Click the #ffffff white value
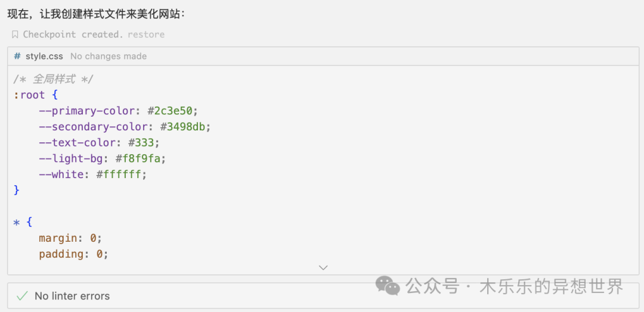This screenshot has height=312, width=644. 121,174
